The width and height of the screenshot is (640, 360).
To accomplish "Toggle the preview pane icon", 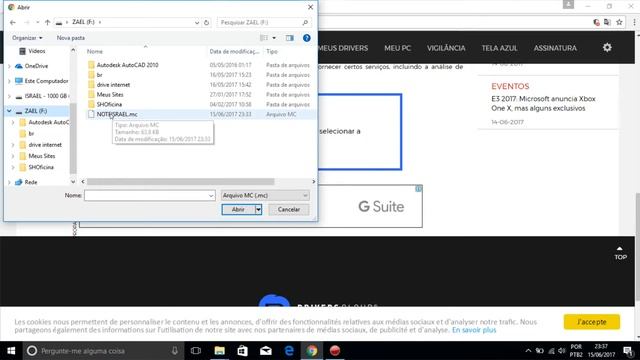I will point(289,38).
